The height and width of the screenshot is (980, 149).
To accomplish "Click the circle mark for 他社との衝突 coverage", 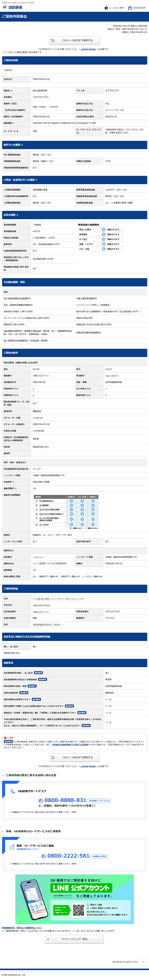I will (104, 229).
